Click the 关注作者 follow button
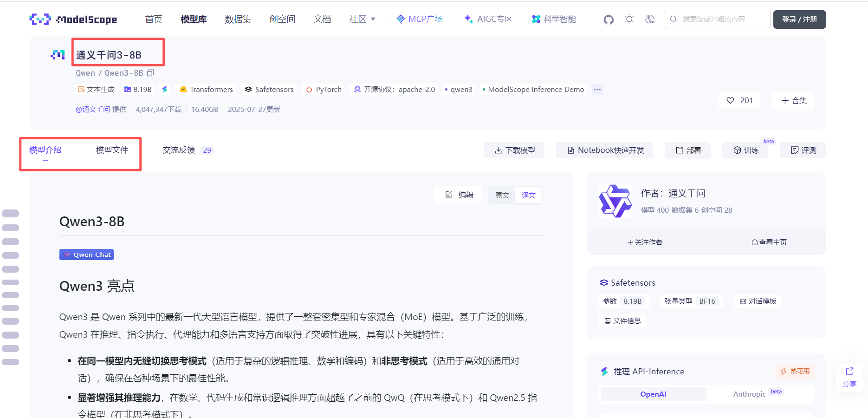 [x=645, y=242]
